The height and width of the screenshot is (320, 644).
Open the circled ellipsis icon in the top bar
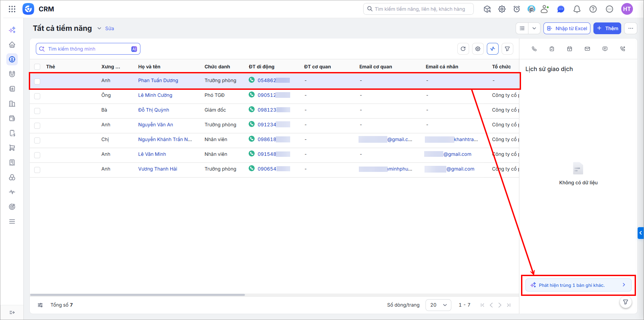pyautogui.click(x=609, y=9)
